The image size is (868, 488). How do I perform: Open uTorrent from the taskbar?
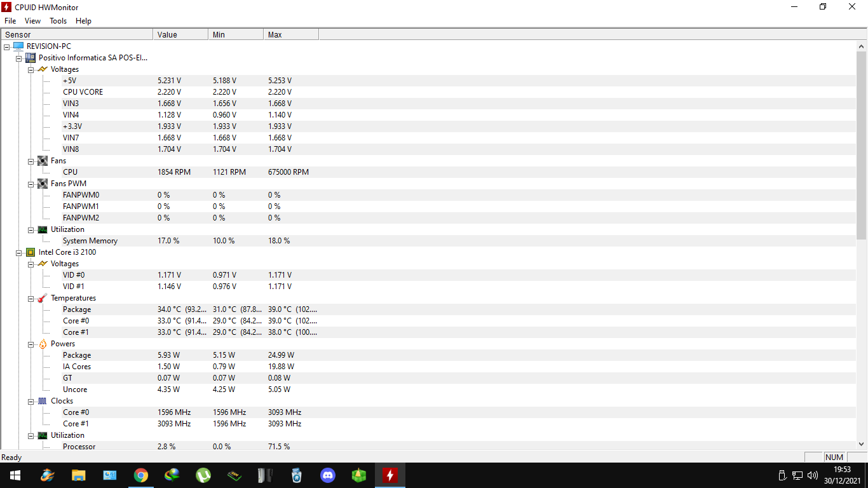point(203,475)
